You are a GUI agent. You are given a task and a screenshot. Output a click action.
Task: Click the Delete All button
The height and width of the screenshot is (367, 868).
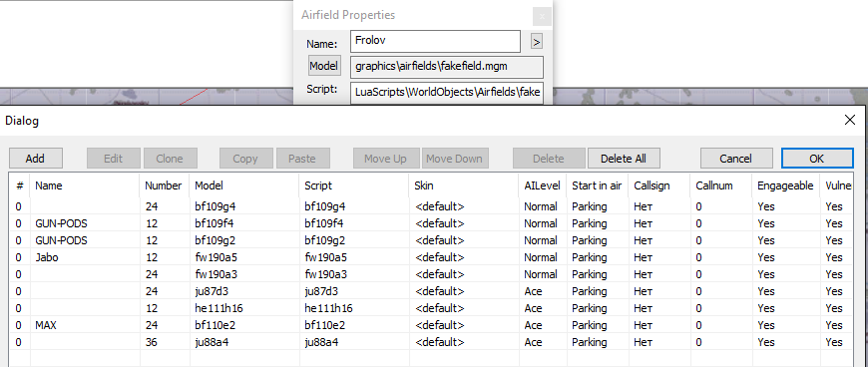pos(624,159)
